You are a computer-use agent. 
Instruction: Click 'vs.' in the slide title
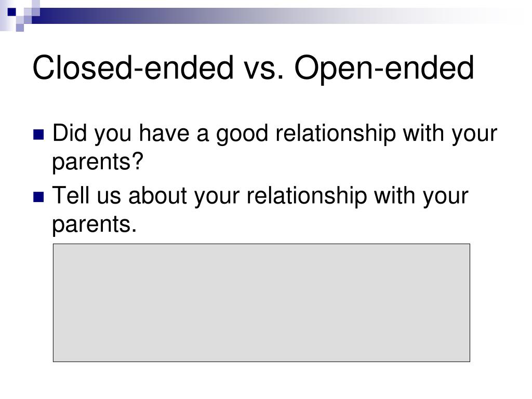pyautogui.click(x=263, y=70)
